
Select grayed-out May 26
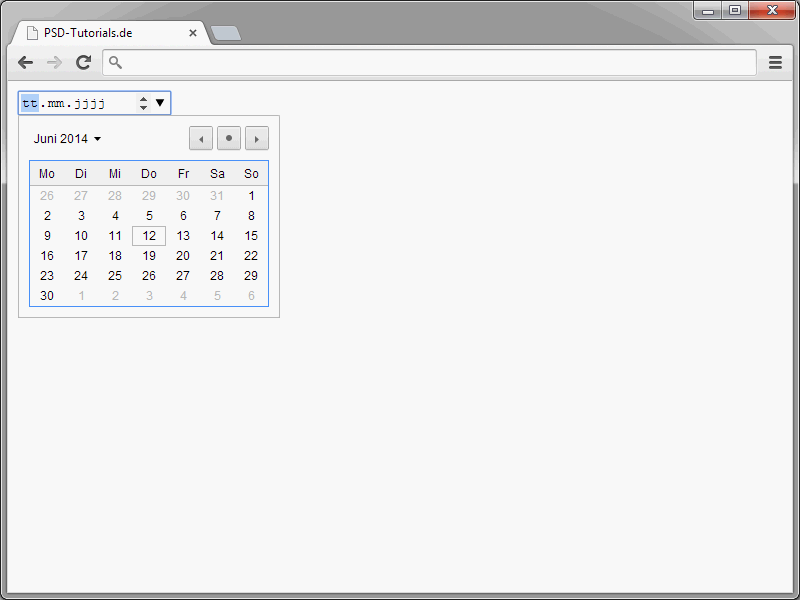tap(47, 195)
